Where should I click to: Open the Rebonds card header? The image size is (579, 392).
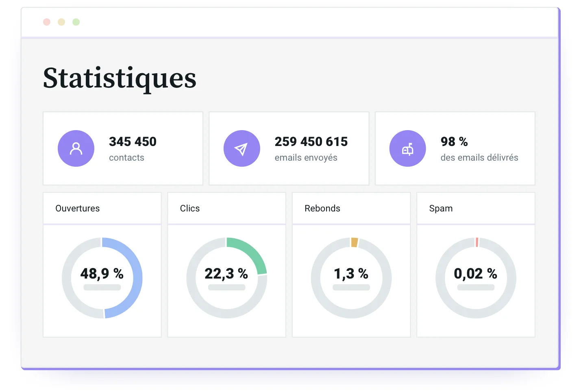(x=351, y=208)
